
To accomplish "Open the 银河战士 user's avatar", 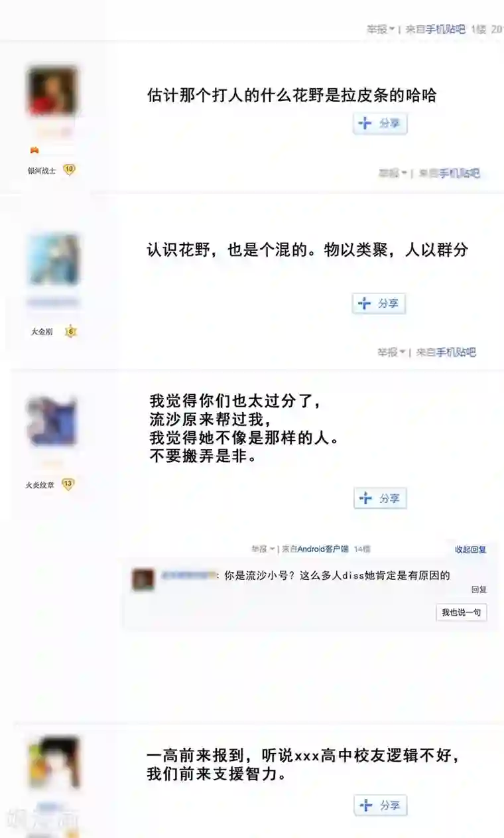I will (52, 91).
